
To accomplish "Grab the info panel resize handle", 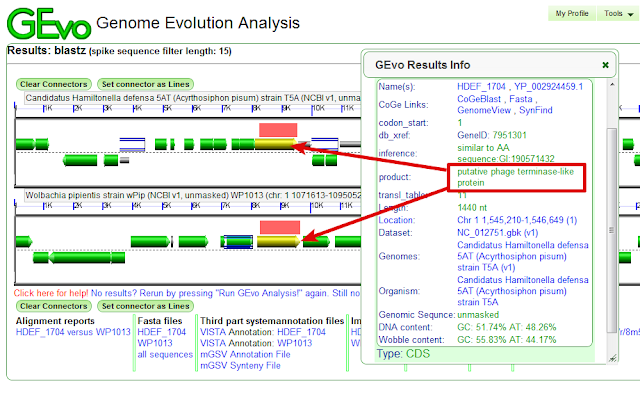I will coord(612,358).
